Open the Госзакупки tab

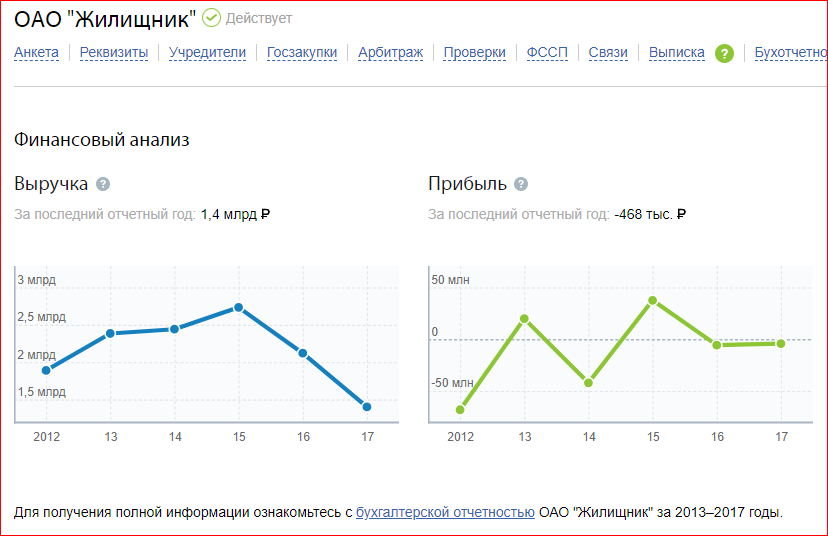pos(302,53)
